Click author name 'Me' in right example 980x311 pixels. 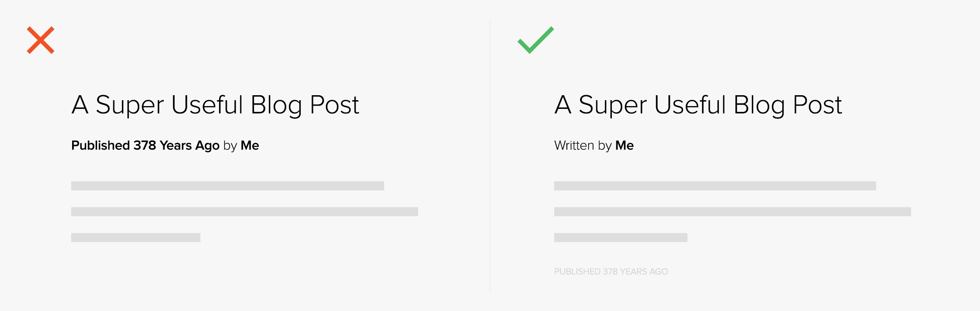pos(624,146)
